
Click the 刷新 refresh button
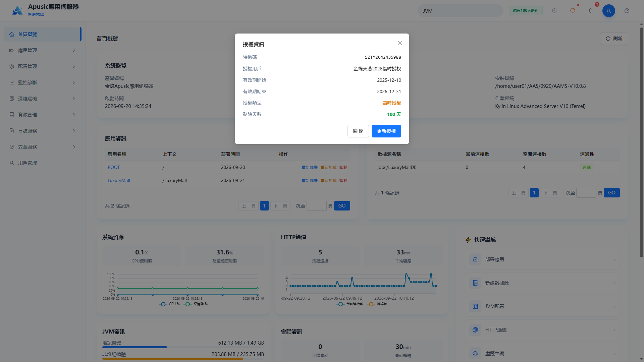tap(614, 39)
